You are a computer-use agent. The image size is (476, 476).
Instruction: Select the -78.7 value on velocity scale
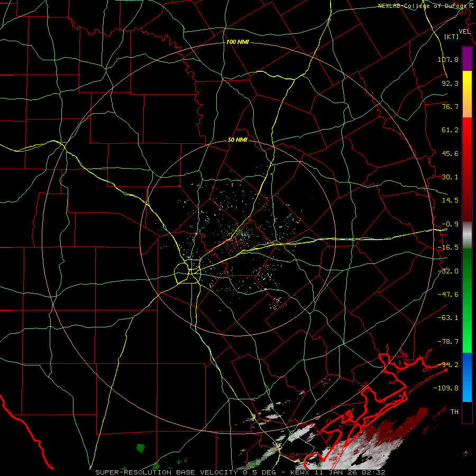(x=448, y=342)
